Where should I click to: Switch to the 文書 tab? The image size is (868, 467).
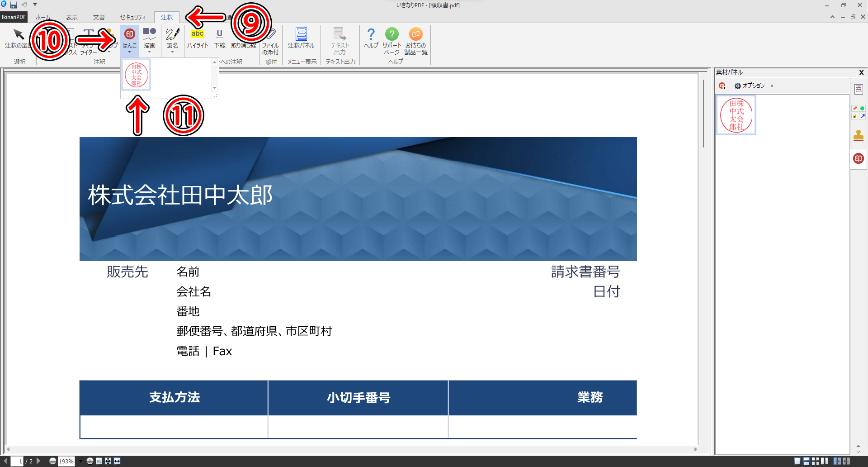coord(99,18)
